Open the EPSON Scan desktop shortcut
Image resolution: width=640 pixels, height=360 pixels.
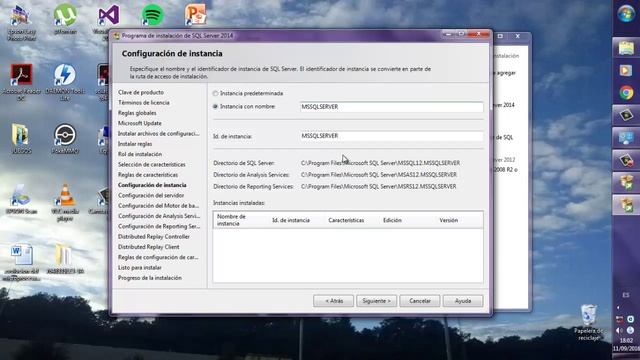[x=21, y=199]
